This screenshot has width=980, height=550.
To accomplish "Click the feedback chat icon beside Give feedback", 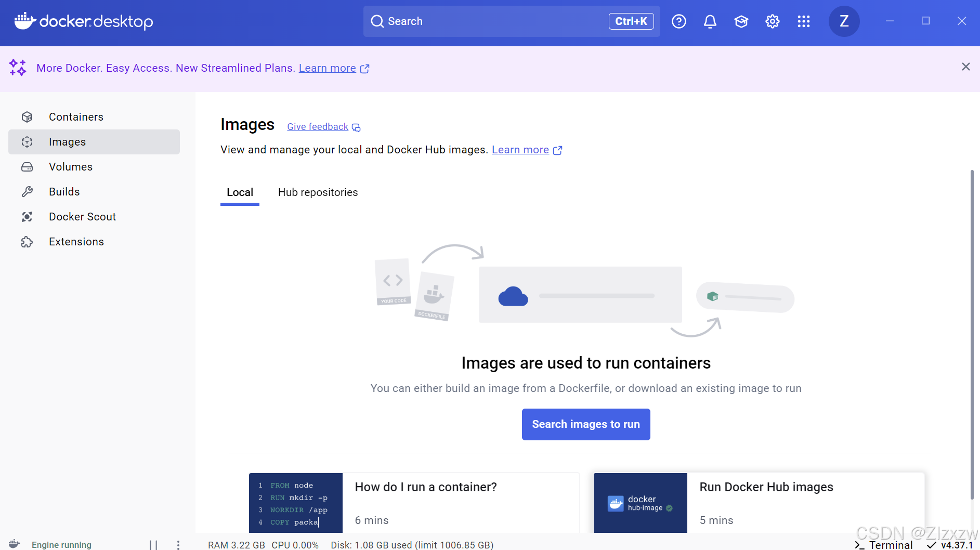I will (356, 127).
